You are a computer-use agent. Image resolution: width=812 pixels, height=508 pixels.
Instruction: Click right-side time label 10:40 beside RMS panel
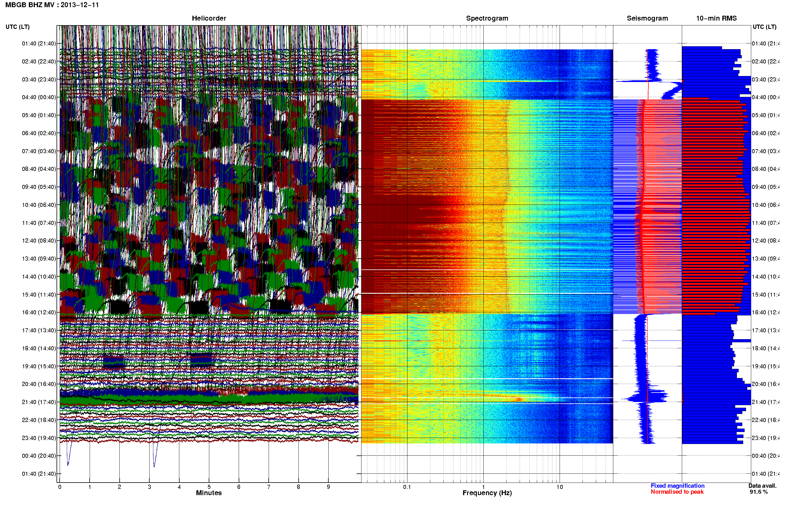[765, 205]
